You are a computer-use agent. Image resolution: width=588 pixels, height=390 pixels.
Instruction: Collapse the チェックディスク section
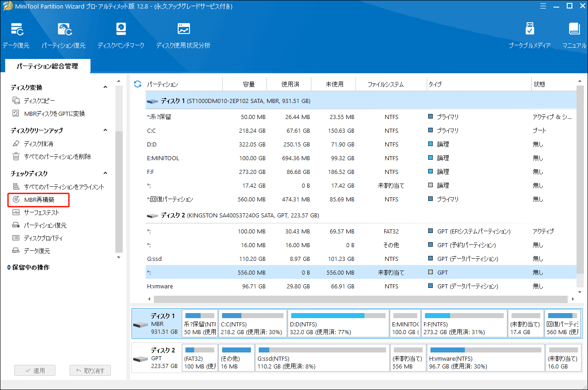(x=105, y=173)
